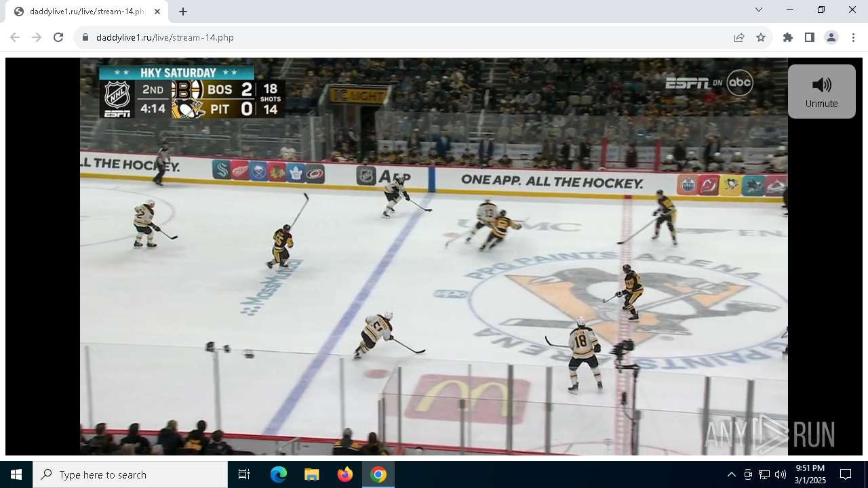Screen dimensions: 868x488
Task: Unmute the video stream
Action: click(821, 91)
